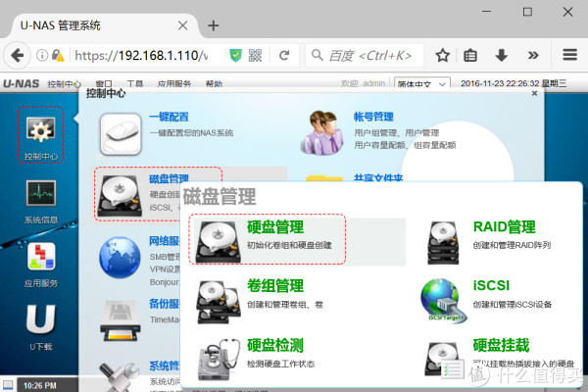The image size is (588, 392).
Task: Open the 卷组管理 title link
Action: 275,286
